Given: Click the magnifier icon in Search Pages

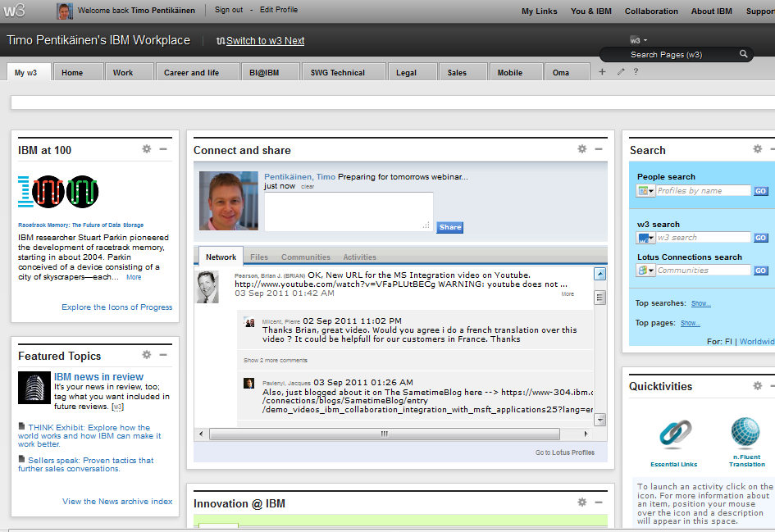Looking at the screenshot, I should tap(743, 54).
